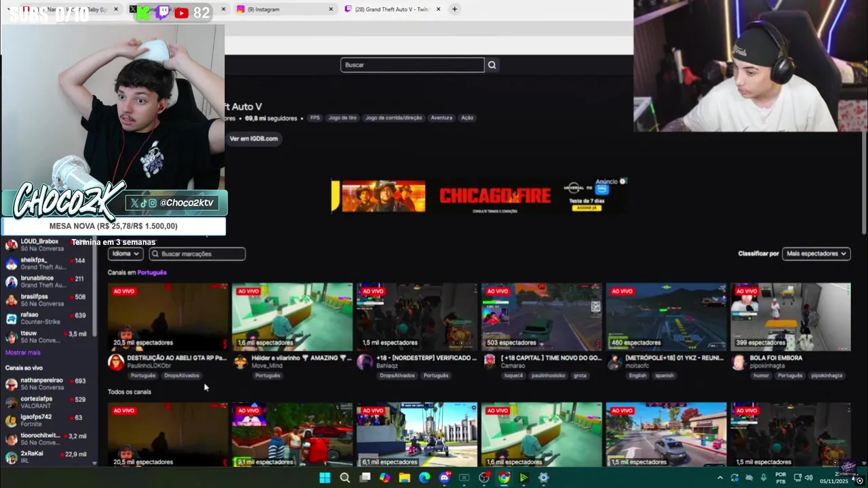Open stream thumbnail with 460 espectadores

(x=666, y=317)
